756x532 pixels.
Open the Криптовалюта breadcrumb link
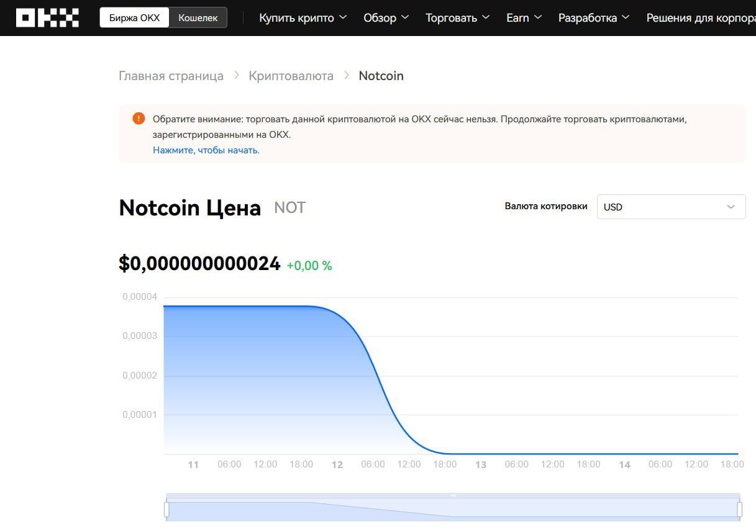(291, 76)
